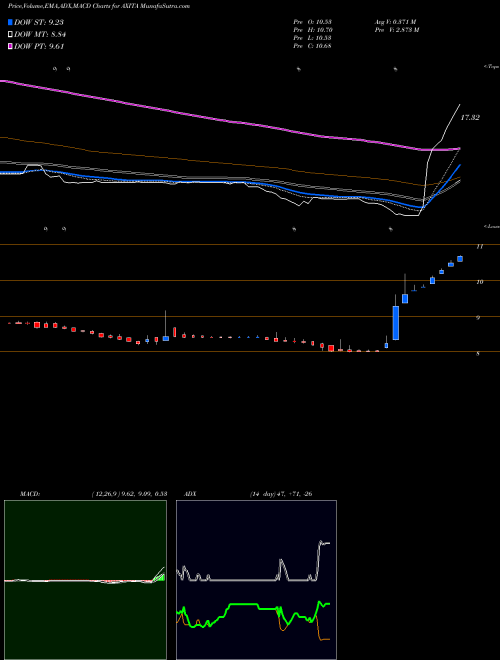This screenshot has width=500, height=660.
Task: Click the '<Lows' marker at right edge
Action: point(492,226)
